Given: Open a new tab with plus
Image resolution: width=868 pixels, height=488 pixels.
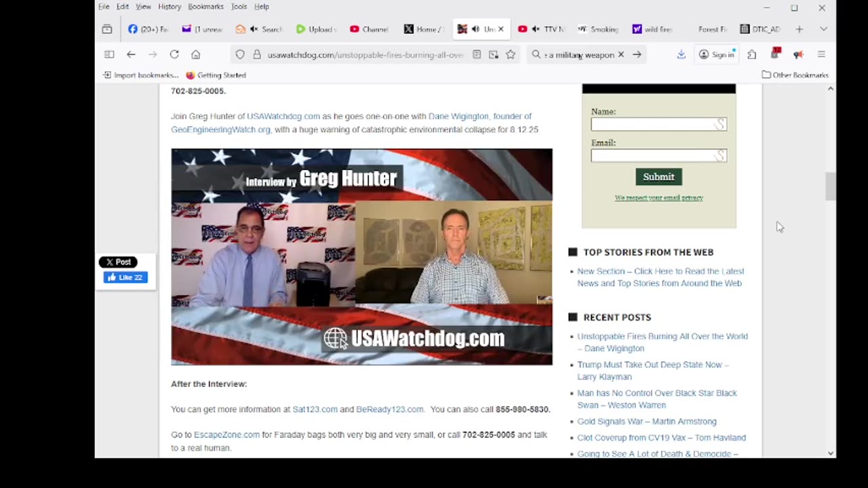Looking at the screenshot, I should pos(800,29).
